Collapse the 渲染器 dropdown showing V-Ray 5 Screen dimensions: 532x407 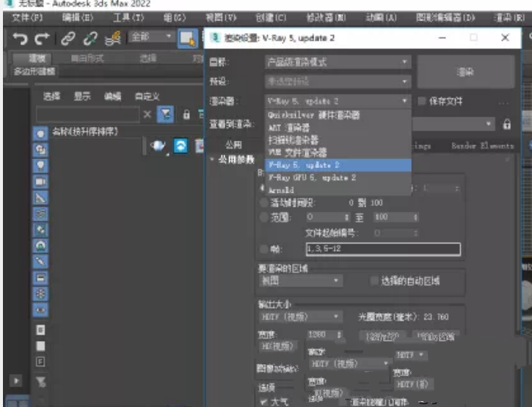pyautogui.click(x=338, y=101)
